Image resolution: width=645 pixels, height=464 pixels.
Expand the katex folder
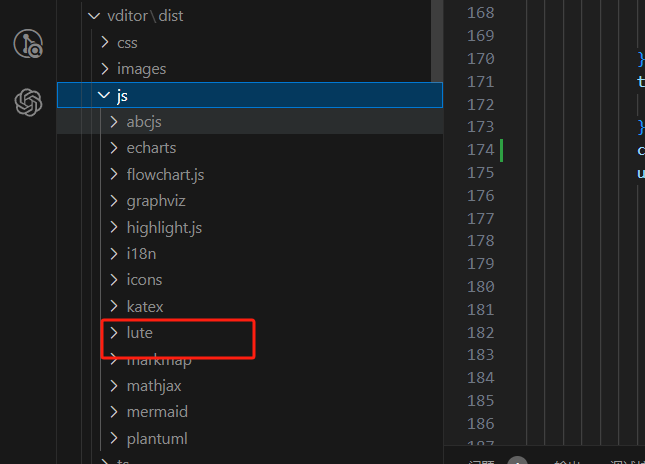(x=145, y=306)
